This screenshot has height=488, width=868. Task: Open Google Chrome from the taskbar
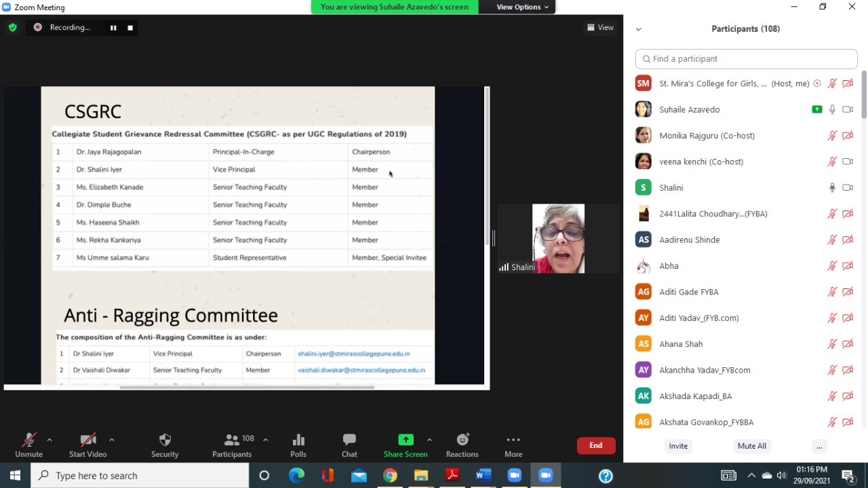(390, 476)
